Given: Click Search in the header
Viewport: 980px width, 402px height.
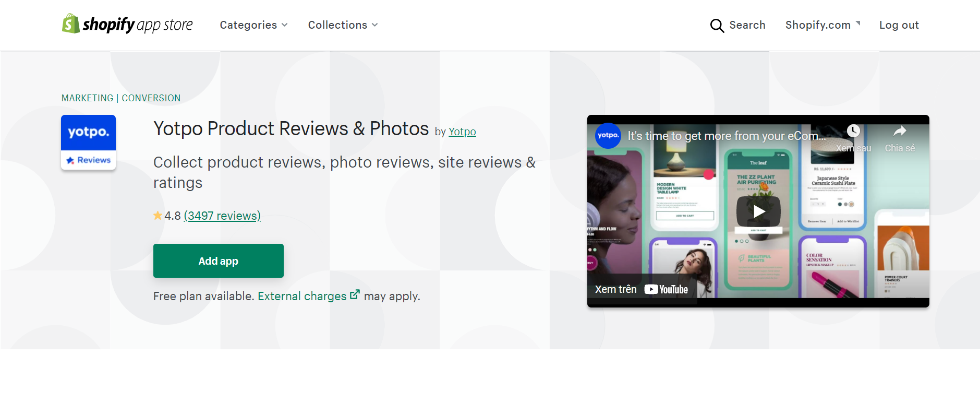Looking at the screenshot, I should 747,25.
